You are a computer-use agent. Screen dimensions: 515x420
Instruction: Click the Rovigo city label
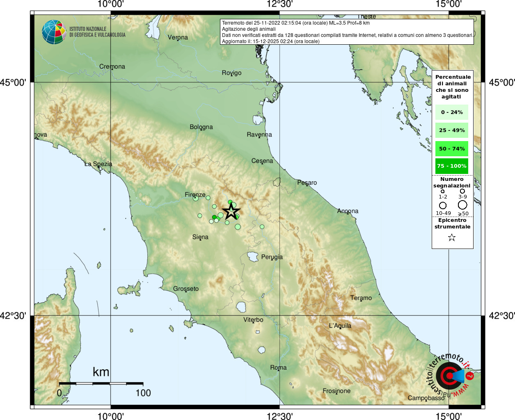point(231,73)
